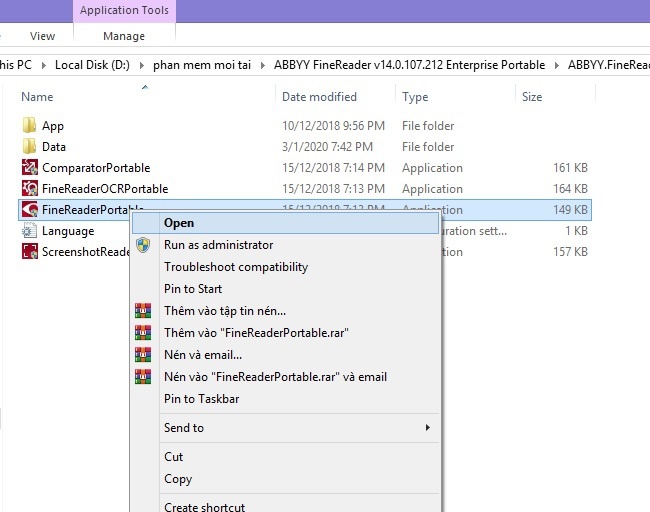The width and height of the screenshot is (650, 512).
Task: Click the App folder icon
Action: point(29,125)
